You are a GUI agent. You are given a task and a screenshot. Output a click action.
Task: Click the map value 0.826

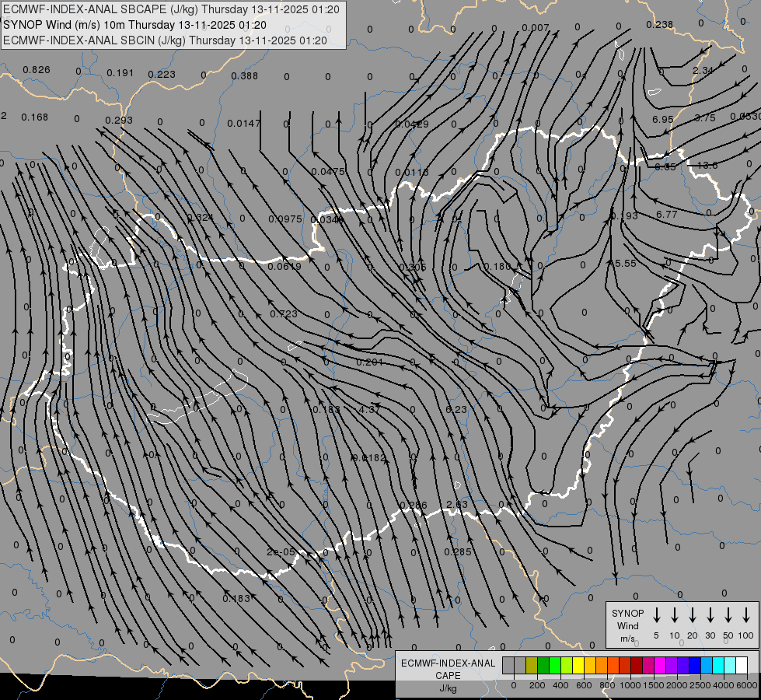click(x=37, y=70)
